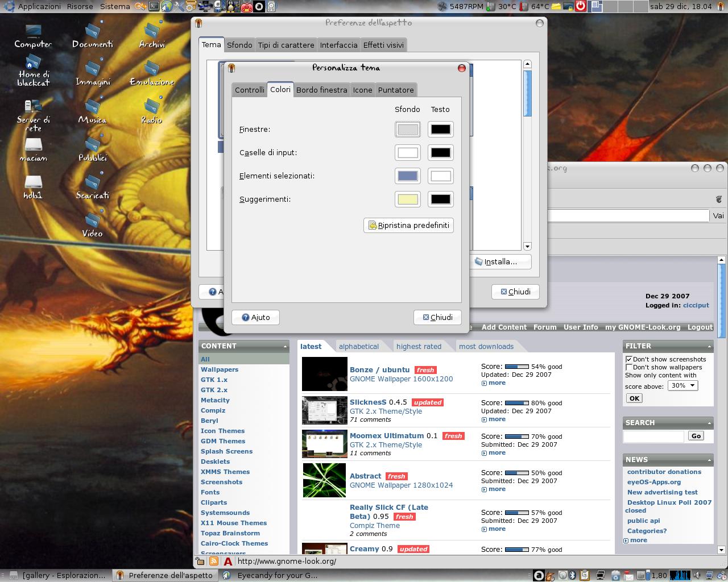Open the score above 30% dropdown
728x582 pixels.
pyautogui.click(x=682, y=385)
